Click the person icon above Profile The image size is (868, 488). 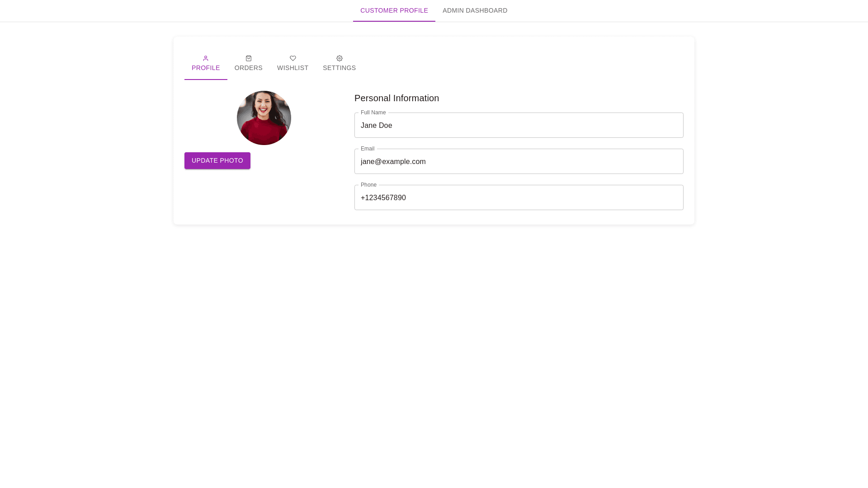coord(206,58)
